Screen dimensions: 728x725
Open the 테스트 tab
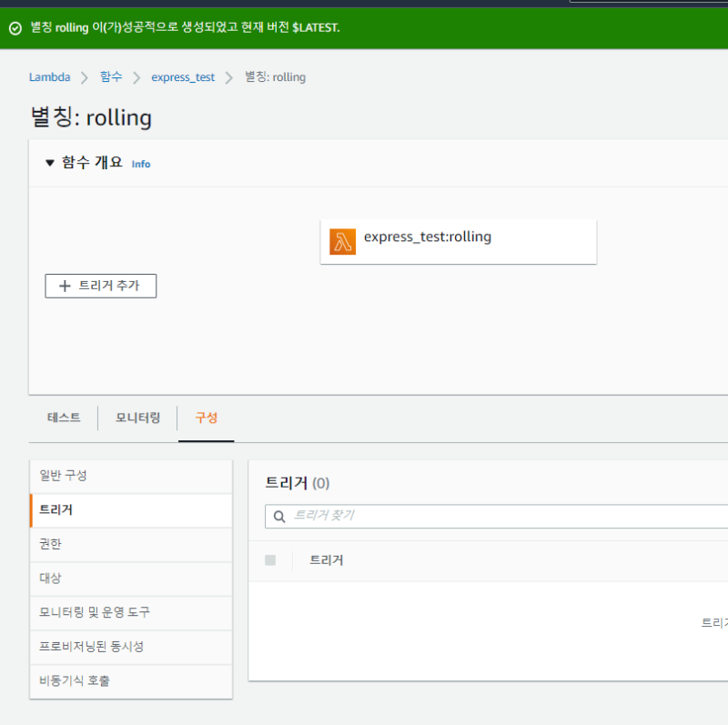point(64,418)
